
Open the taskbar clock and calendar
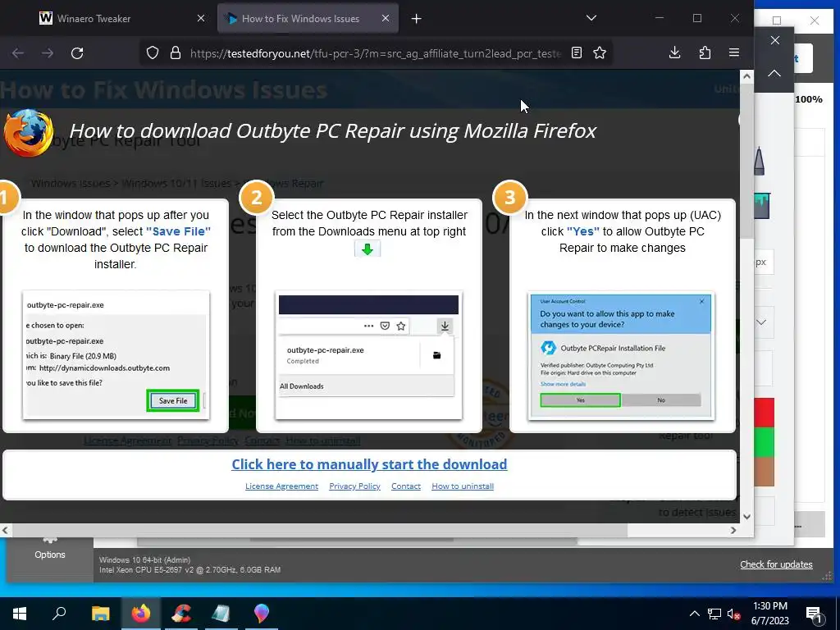tap(769, 614)
